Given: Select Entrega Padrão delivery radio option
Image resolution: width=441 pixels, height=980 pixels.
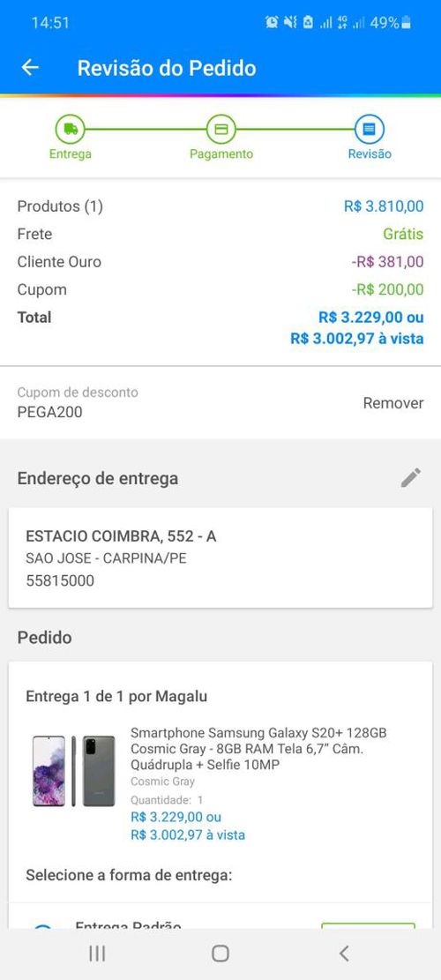Looking at the screenshot, I should point(42,927).
